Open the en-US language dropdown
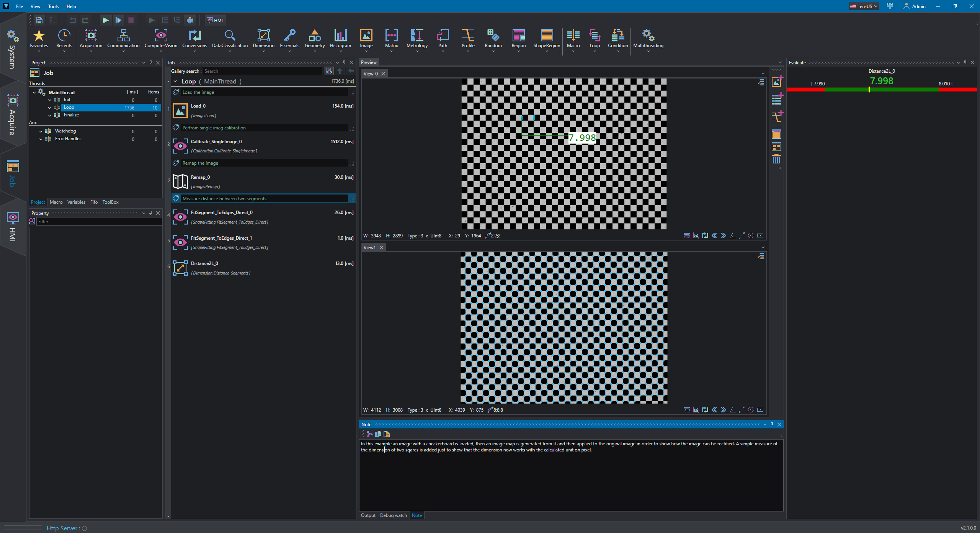980x533 pixels. click(x=864, y=6)
